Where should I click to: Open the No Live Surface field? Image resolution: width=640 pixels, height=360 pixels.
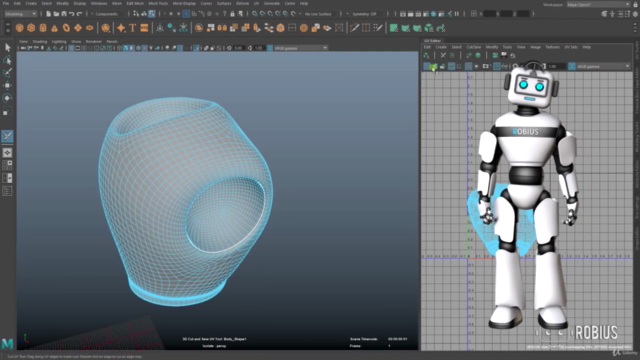click(x=321, y=14)
